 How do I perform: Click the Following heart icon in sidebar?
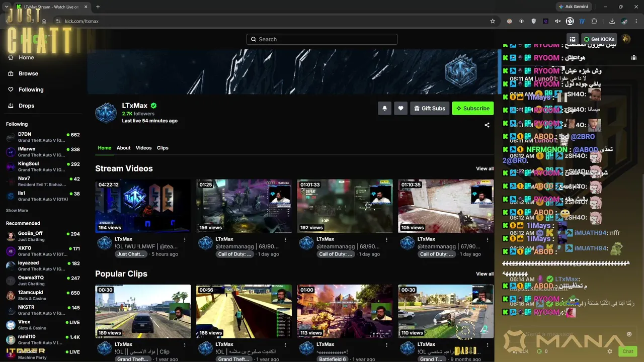[x=11, y=89]
